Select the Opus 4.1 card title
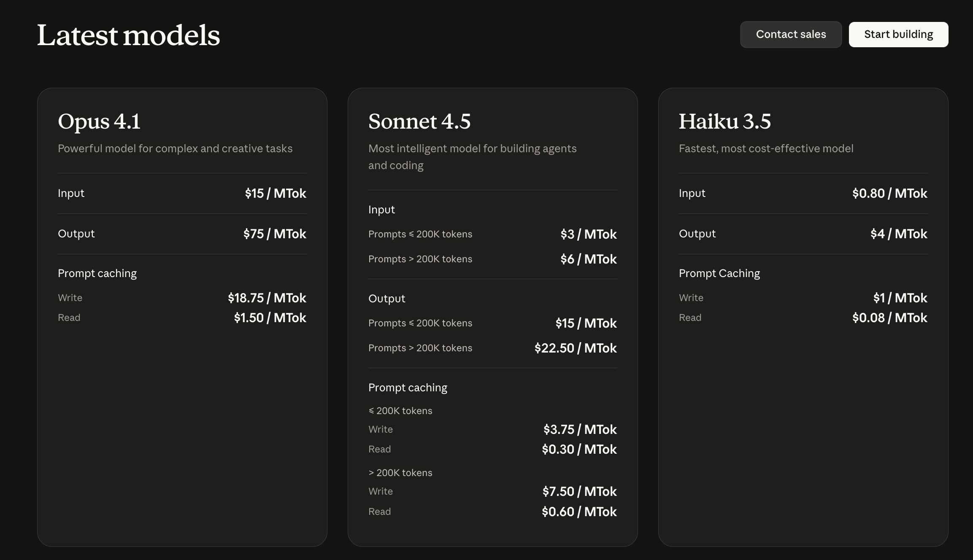 pos(99,121)
